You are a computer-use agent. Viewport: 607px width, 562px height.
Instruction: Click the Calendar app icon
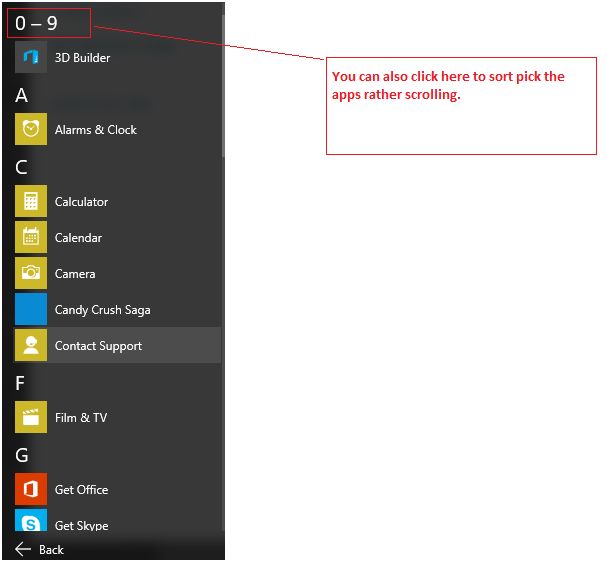31,237
